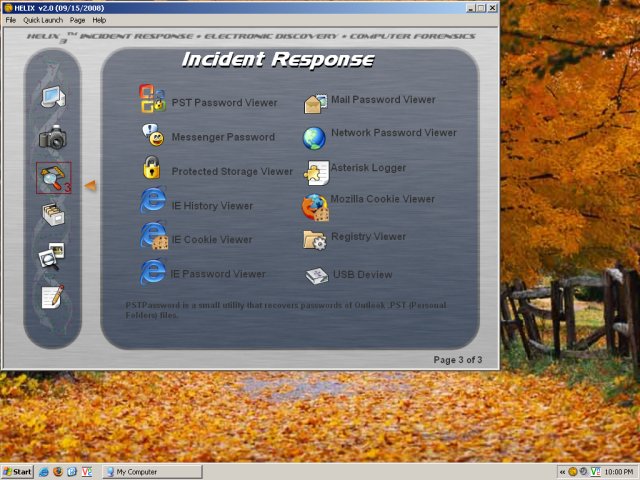Launch the IE Password Viewer icon
Viewport: 640px width, 480px height.
(153, 271)
